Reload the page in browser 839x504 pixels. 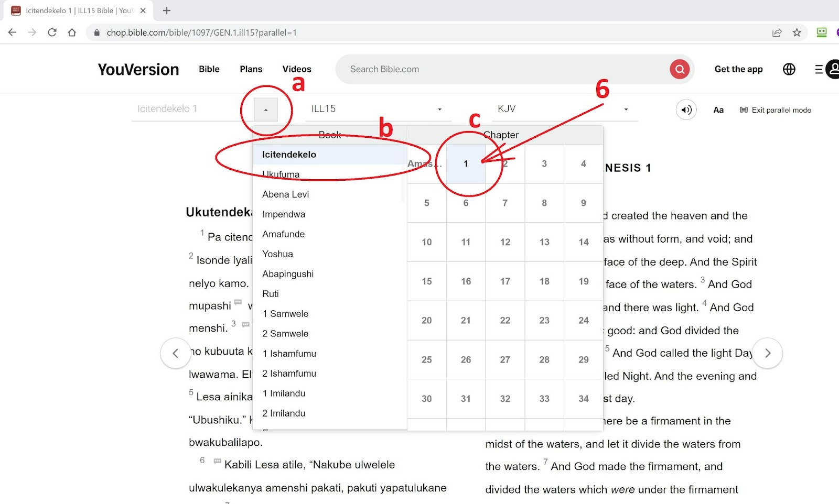52,32
